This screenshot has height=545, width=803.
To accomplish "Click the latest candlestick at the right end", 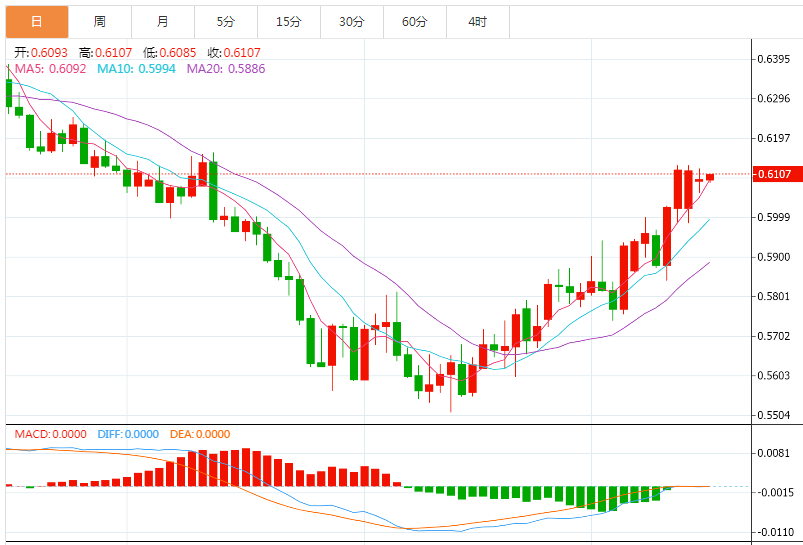I will click(x=710, y=177).
